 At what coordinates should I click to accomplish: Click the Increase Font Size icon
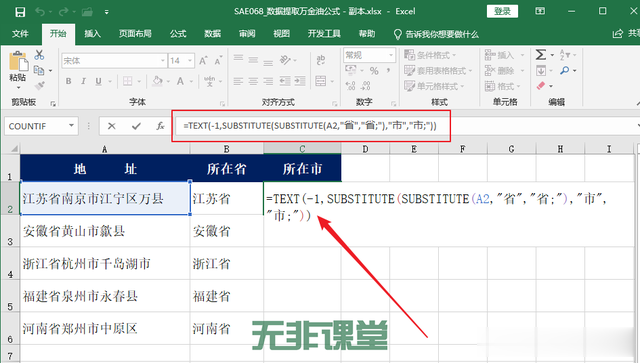tap(203, 61)
